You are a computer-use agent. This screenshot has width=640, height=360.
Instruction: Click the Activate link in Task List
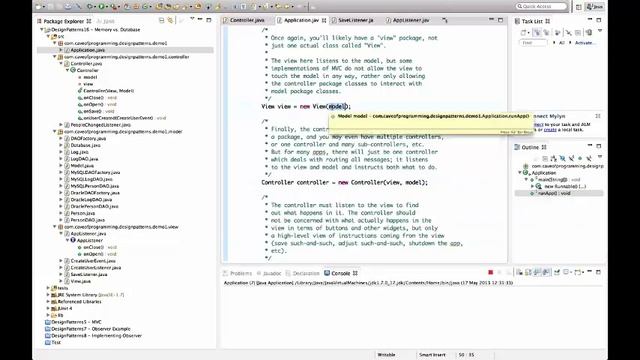pyautogui.click(x=584, y=42)
